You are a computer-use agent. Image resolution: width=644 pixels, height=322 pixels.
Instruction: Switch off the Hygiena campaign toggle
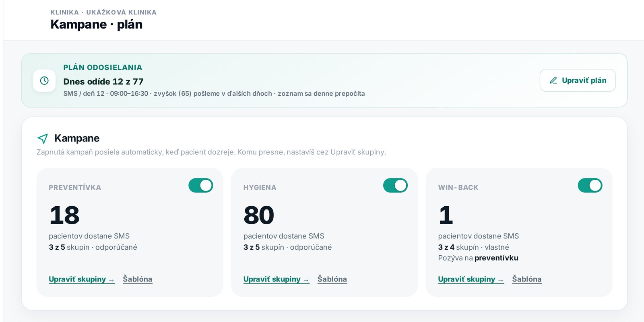pos(395,185)
